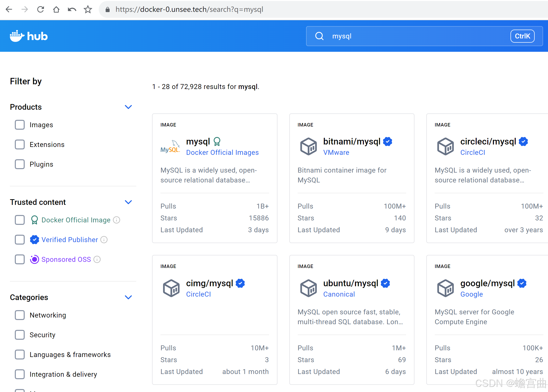The image size is (548, 392).
Task: Open Docker Hub logo home
Action: [29, 36]
